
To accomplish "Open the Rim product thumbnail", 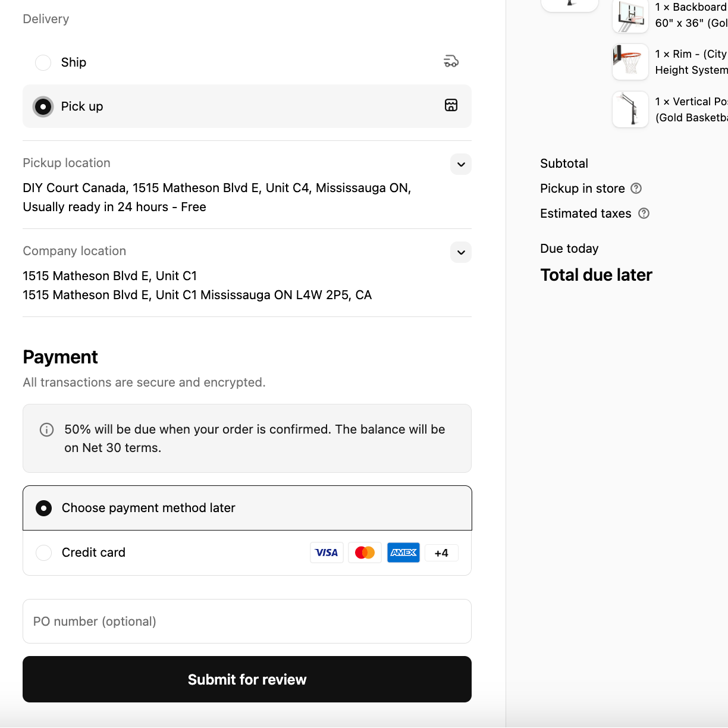I will [630, 62].
